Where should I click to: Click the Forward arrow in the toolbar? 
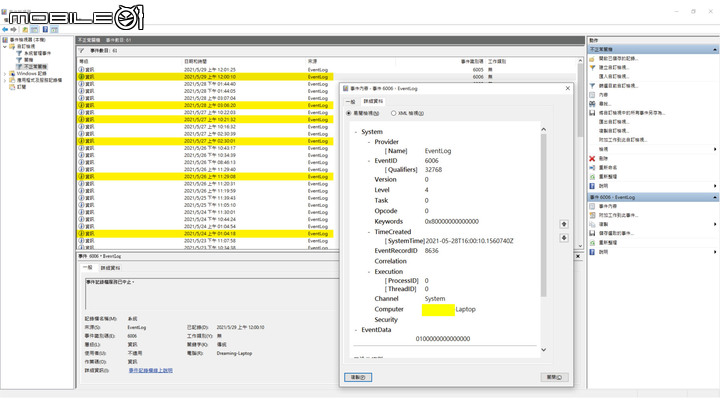[x=13, y=29]
